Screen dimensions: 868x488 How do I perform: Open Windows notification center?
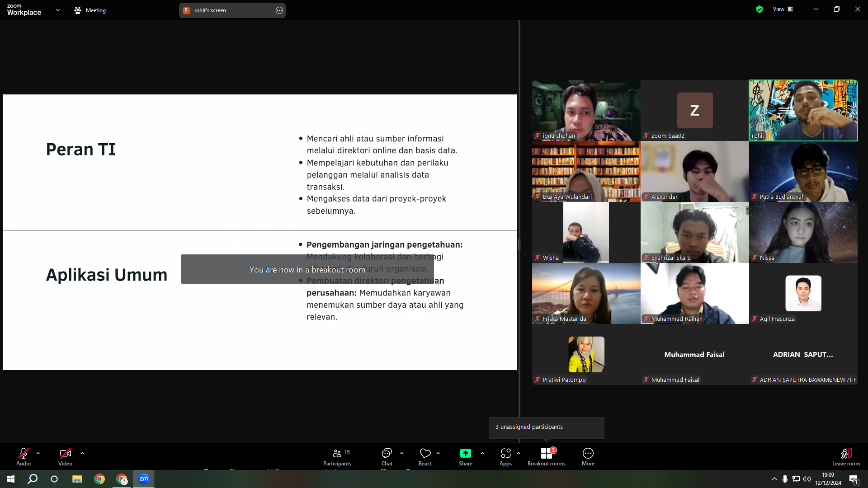point(854,479)
